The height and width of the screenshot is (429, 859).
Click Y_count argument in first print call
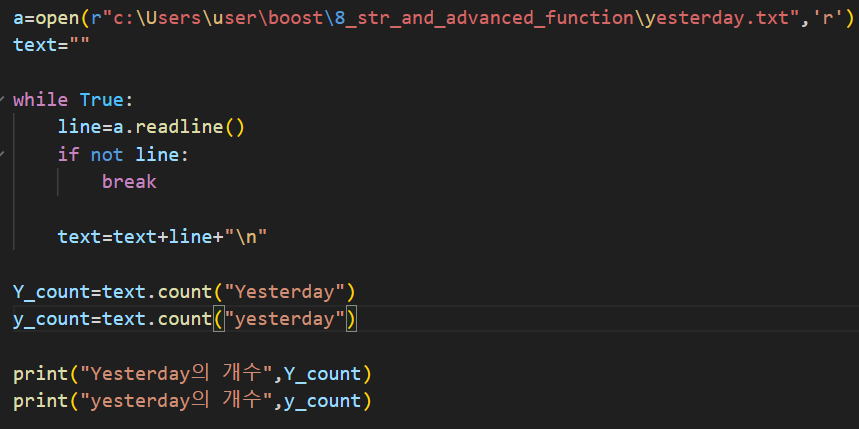323,374
